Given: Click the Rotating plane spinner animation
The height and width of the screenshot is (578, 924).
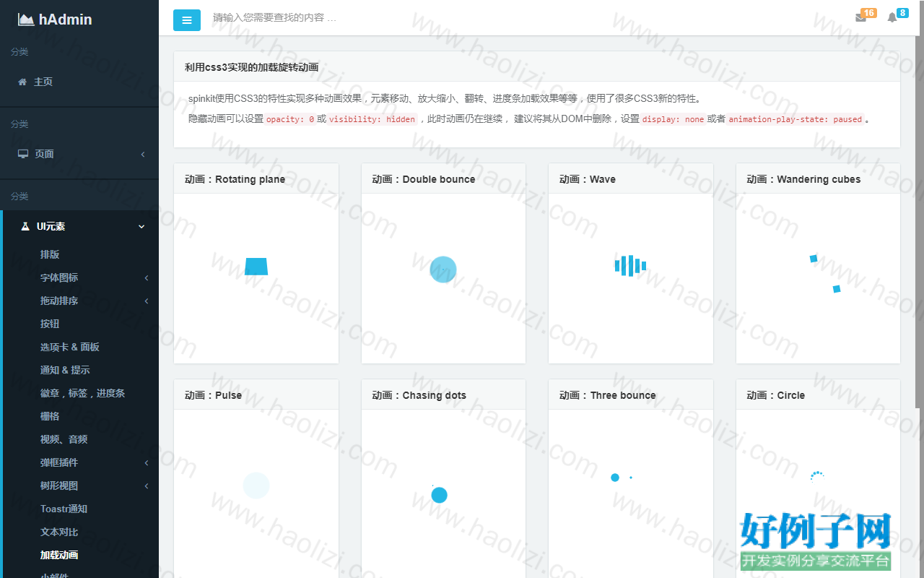Looking at the screenshot, I should click(256, 267).
